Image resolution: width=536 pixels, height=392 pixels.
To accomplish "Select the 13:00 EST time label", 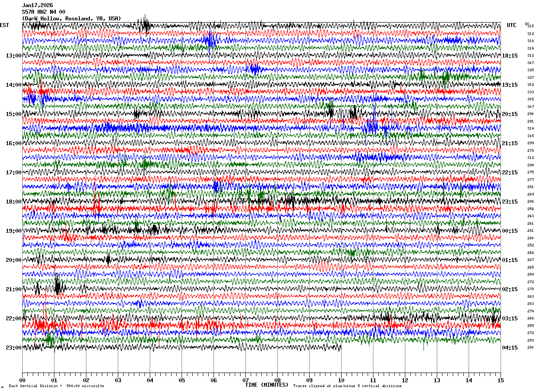I will point(13,55).
